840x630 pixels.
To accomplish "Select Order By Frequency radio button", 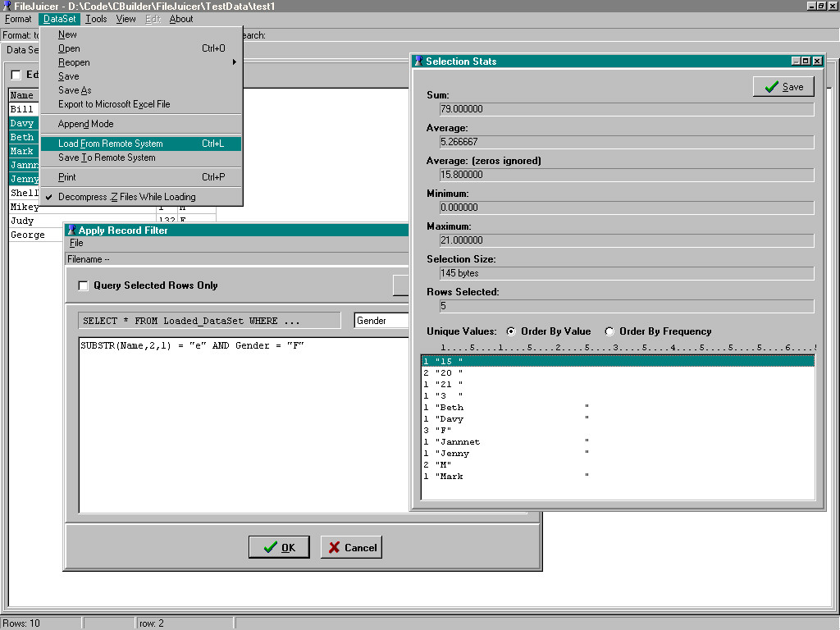I will [609, 331].
